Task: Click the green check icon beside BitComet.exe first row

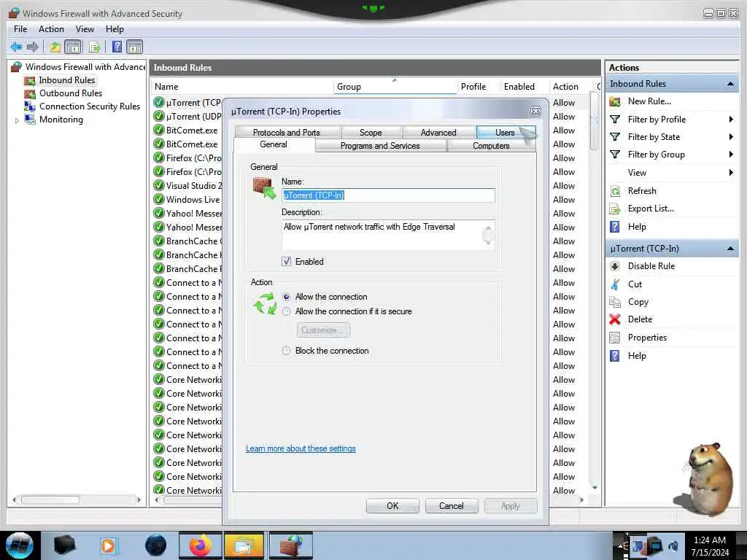Action: [158, 130]
